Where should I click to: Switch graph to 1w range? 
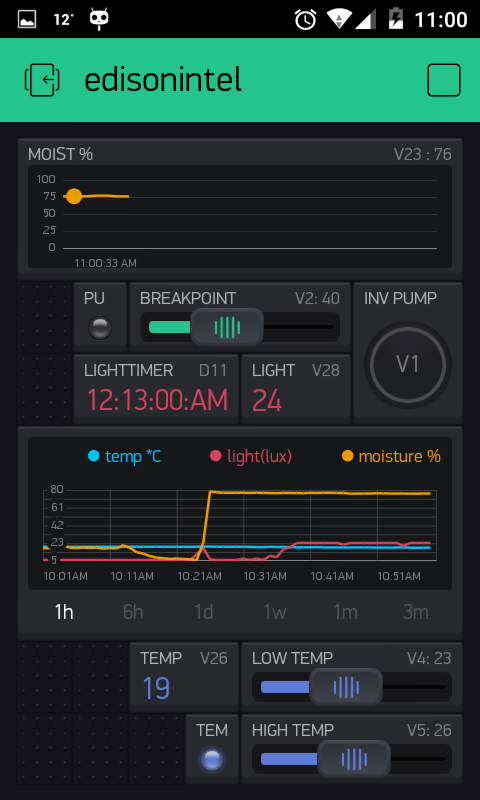[275, 611]
